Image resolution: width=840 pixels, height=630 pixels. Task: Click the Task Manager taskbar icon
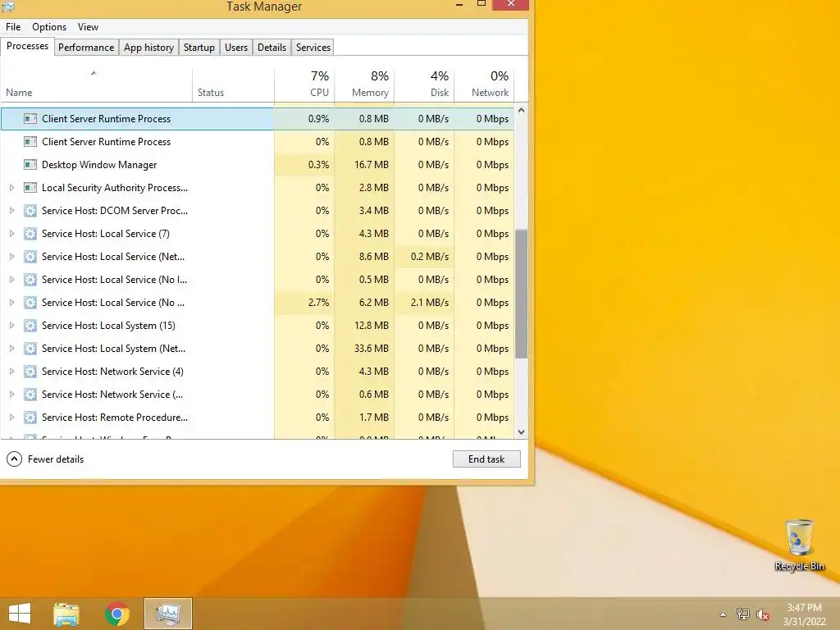(168, 614)
